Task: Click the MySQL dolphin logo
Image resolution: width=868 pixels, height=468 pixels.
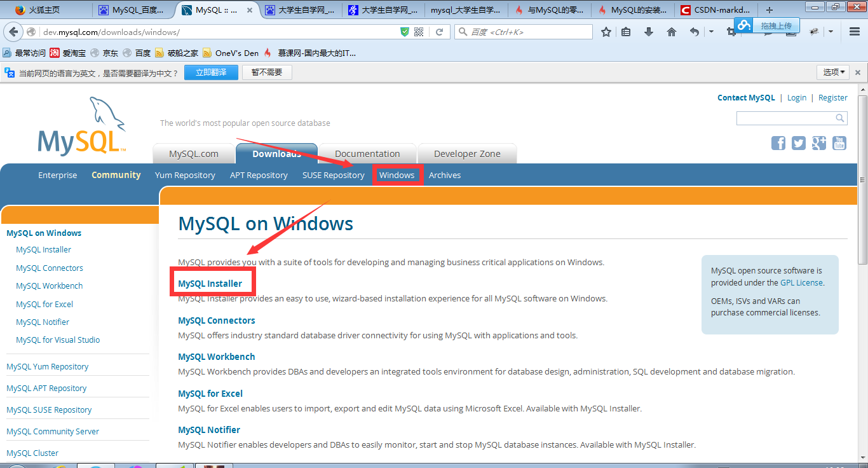Action: click(x=82, y=126)
